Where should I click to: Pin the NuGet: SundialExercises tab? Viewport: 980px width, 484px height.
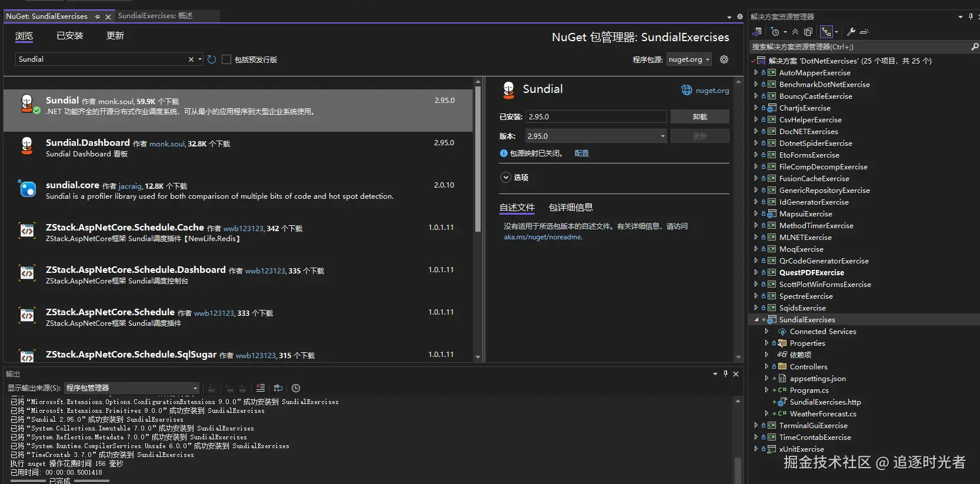tap(97, 16)
